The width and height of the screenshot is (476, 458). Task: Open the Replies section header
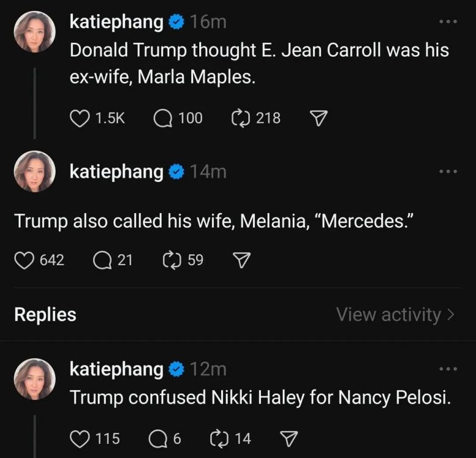(45, 314)
